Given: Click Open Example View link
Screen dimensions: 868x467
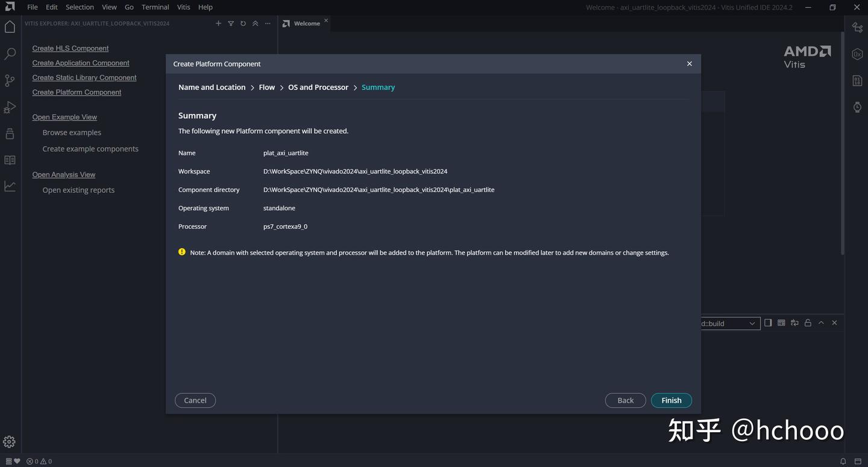Looking at the screenshot, I should point(64,117).
